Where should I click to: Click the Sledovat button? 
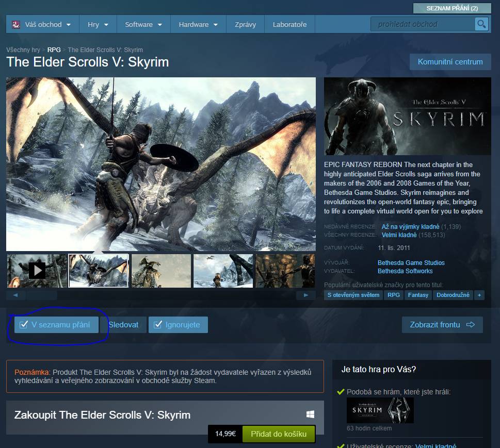[123, 325]
